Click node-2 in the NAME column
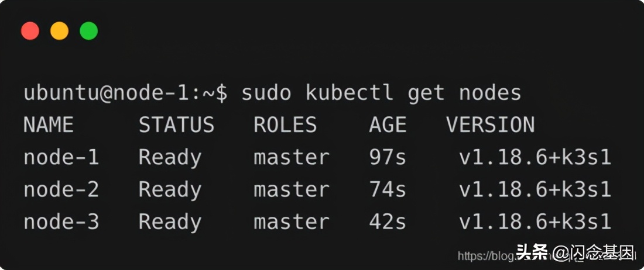The width and height of the screenshot is (644, 270). 61,189
